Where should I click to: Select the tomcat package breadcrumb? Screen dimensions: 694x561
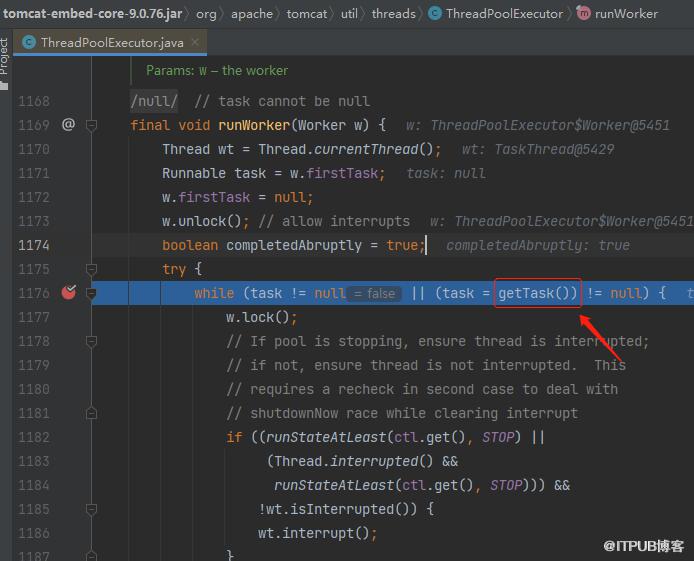point(307,14)
